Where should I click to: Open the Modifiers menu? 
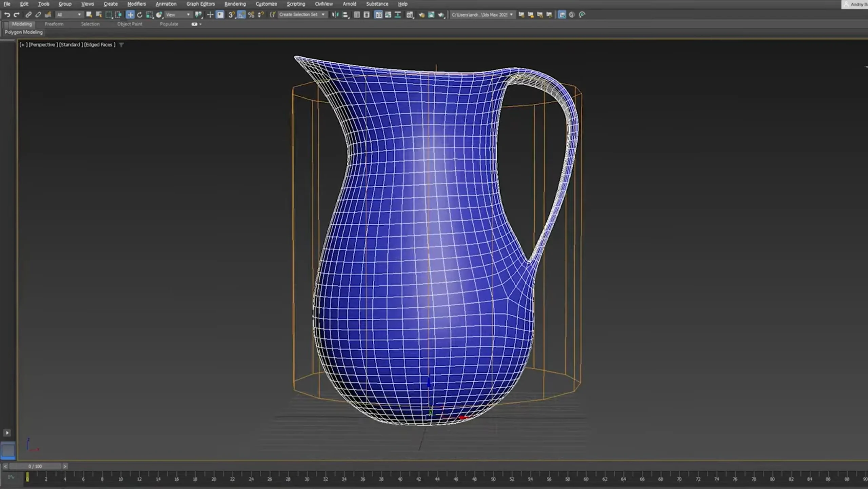[136, 4]
